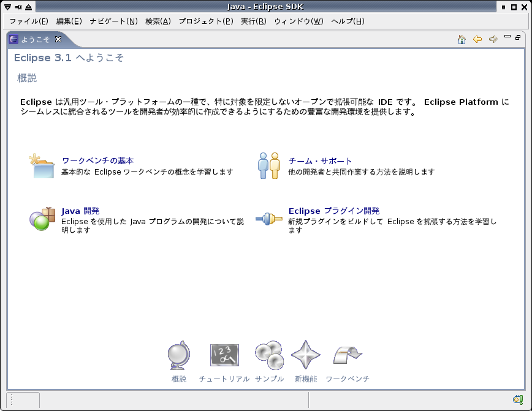The width and height of the screenshot is (532, 411).
Task: Open the window menu in title bar
Action: tap(7, 7)
